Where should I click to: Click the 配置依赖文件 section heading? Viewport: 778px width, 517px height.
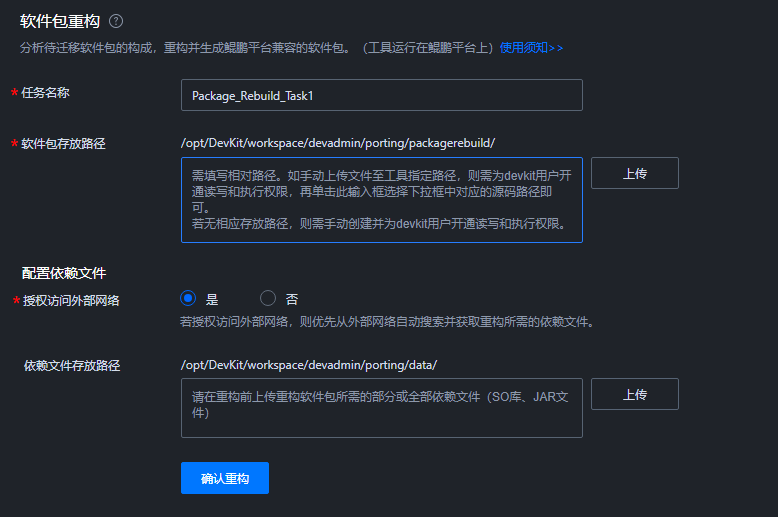(64, 273)
